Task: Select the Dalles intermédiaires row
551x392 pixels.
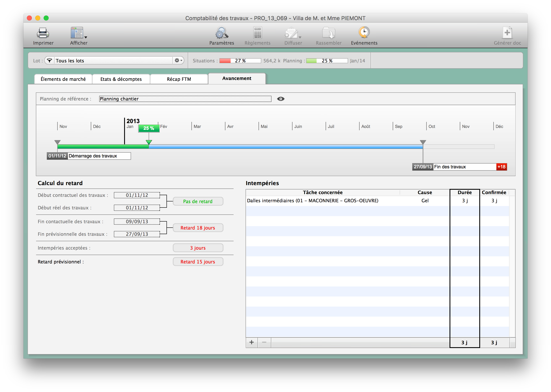Action: tap(377, 201)
